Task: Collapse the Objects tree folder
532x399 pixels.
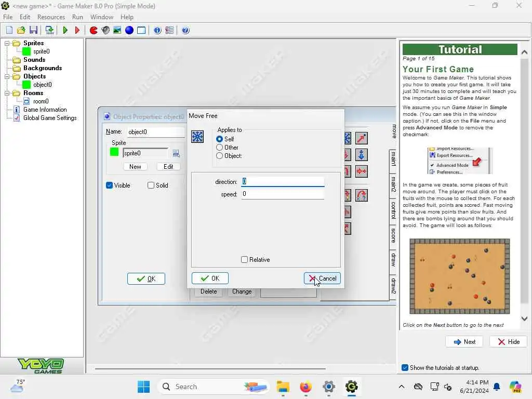Action: (x=7, y=76)
